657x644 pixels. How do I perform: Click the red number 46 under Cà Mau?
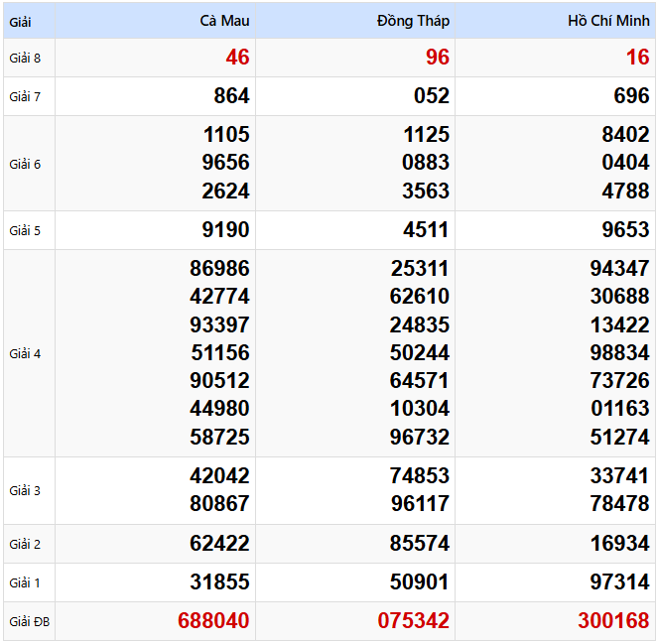(237, 58)
